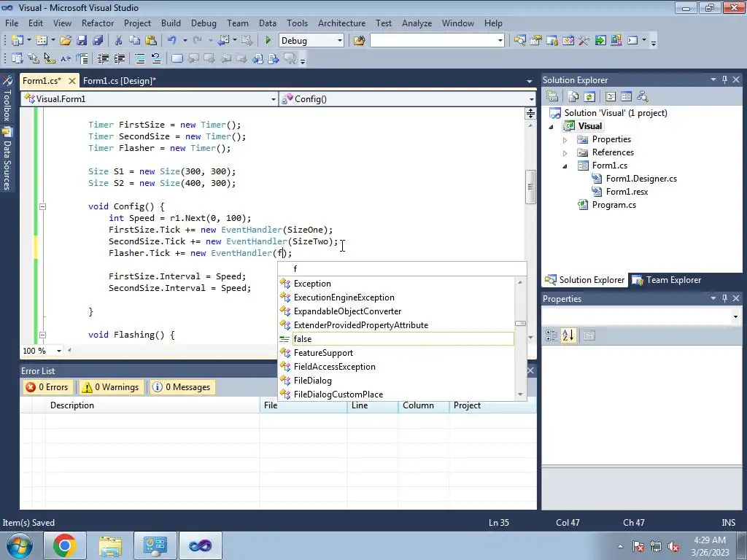Click the Paste clipboard icon
Viewport: 747px width, 560px height.
151,41
